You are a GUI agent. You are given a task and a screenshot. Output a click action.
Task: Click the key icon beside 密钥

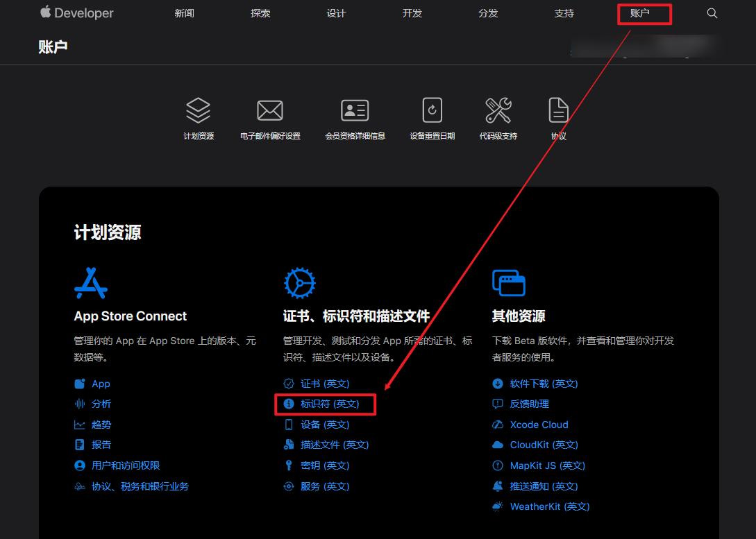click(x=288, y=465)
